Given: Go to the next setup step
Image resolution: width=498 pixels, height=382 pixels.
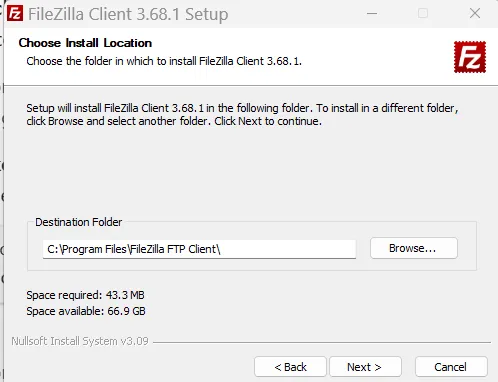Looking at the screenshot, I should (x=365, y=367).
